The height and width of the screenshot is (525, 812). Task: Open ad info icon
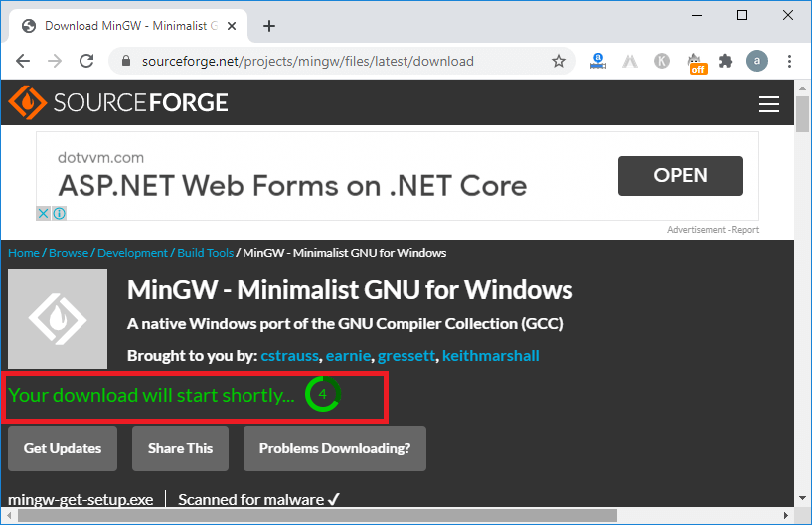coord(59,213)
